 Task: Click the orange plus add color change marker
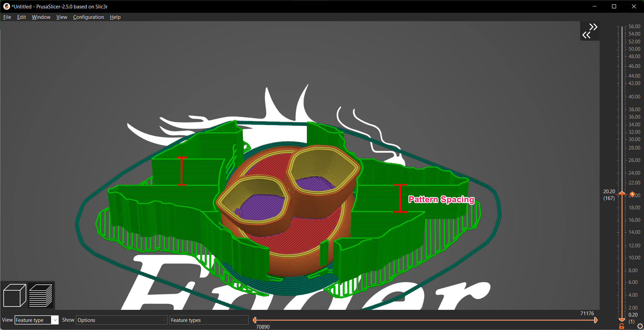(632, 194)
